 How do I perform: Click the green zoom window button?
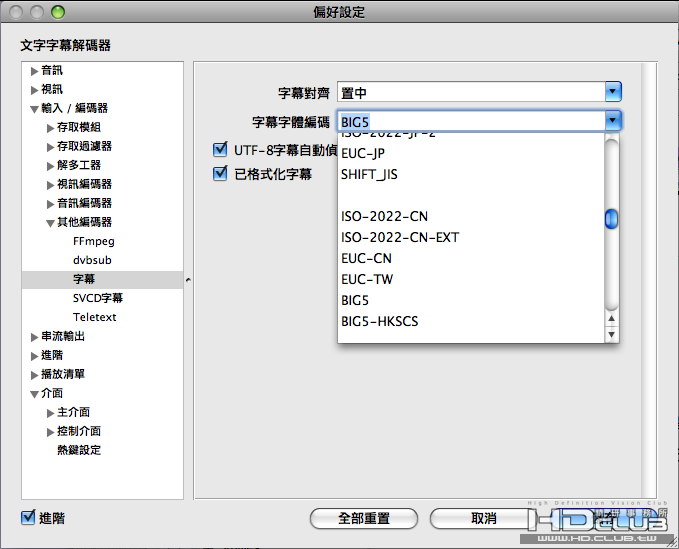[x=58, y=12]
